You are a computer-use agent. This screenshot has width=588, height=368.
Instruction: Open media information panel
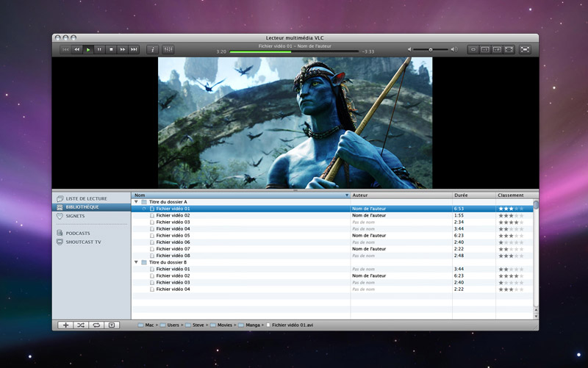point(152,49)
